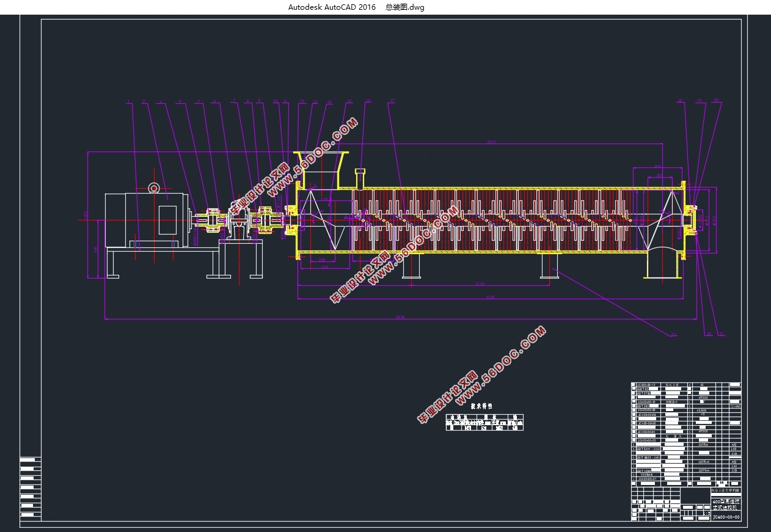Click the 400型 machine name in title block

click(726, 504)
